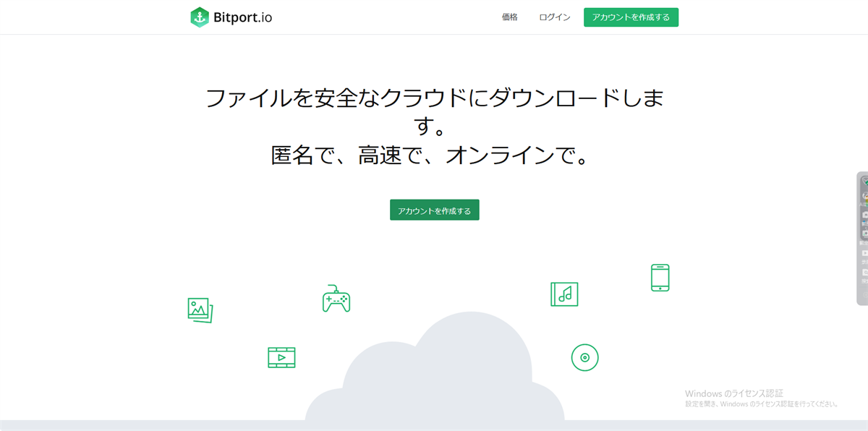Click the disc icon
Viewport: 868px width, 431px height.
[585, 357]
